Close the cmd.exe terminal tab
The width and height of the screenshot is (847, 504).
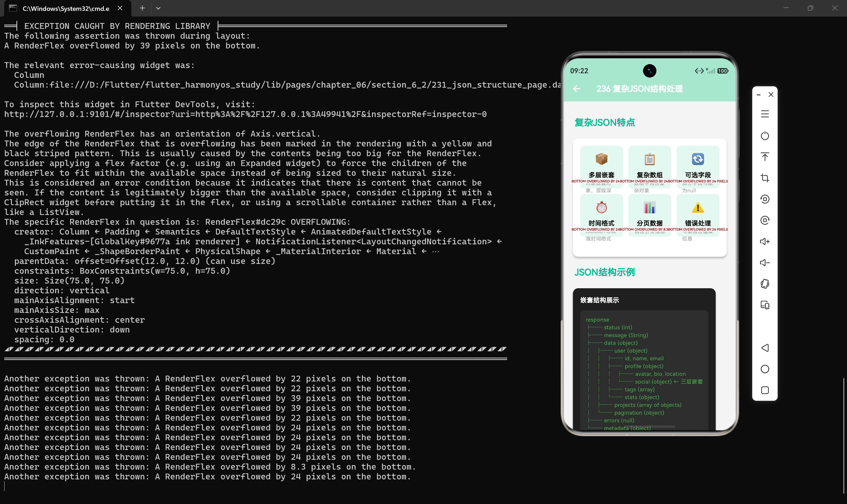click(120, 8)
